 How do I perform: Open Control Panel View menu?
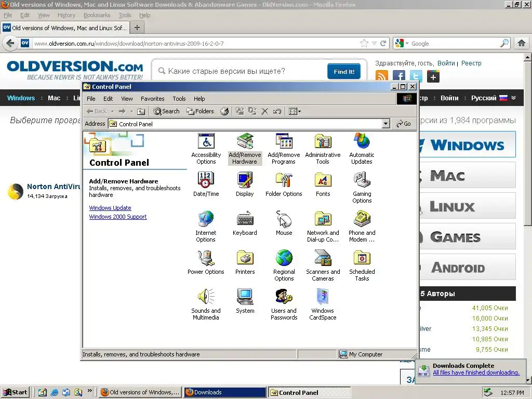click(127, 99)
